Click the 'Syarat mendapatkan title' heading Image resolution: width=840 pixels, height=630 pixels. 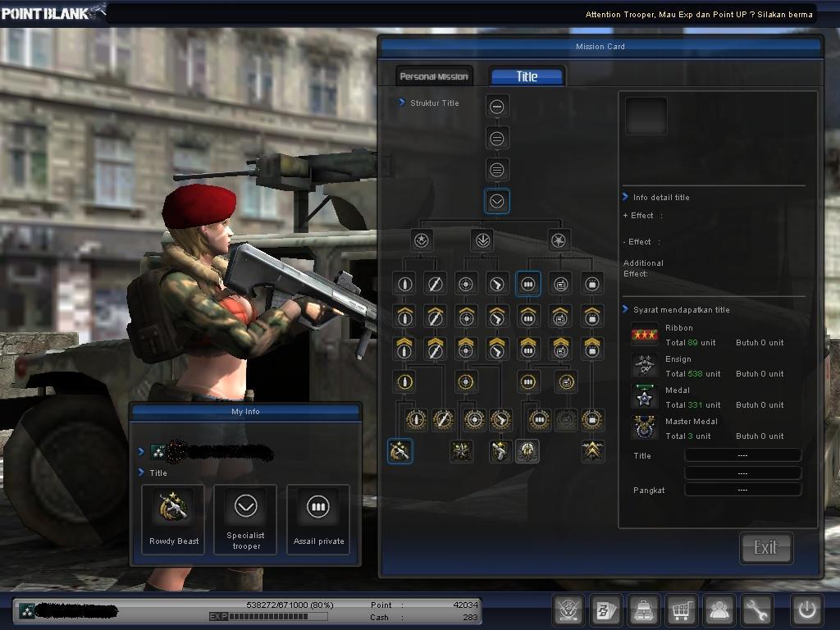(682, 309)
